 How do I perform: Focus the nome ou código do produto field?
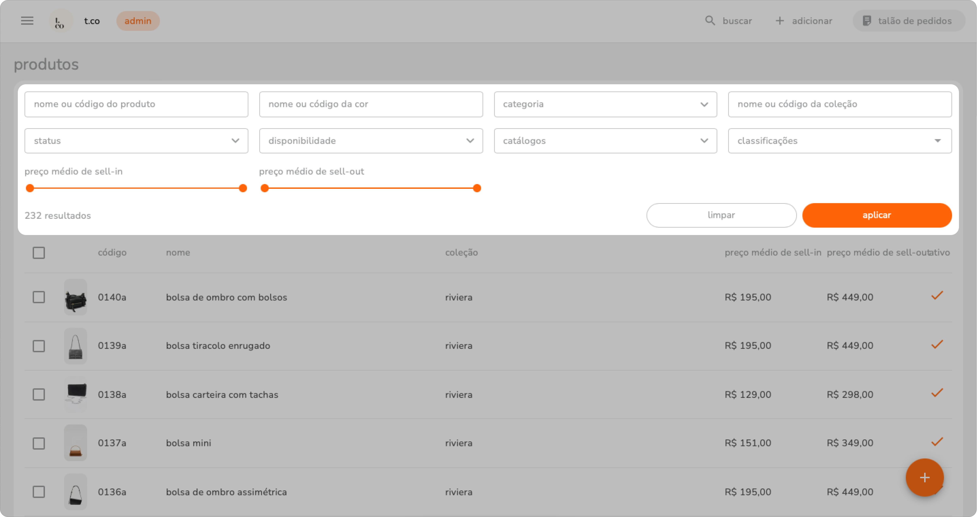coord(136,104)
